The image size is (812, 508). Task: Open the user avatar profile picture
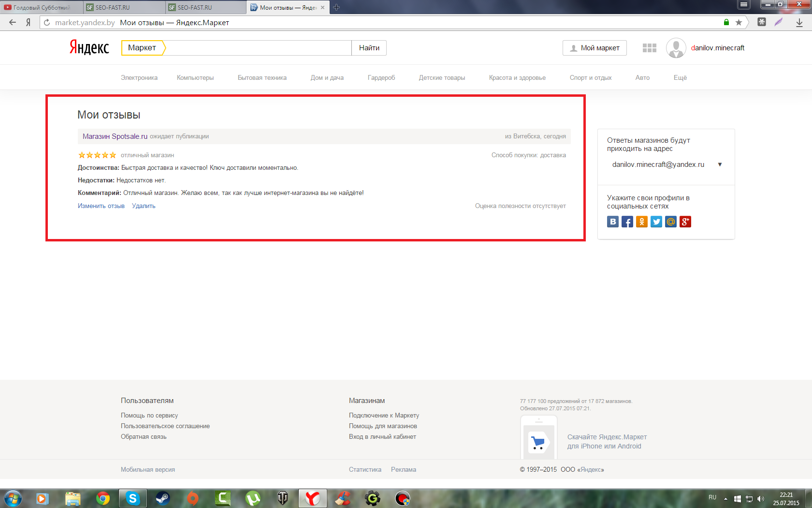[676, 48]
